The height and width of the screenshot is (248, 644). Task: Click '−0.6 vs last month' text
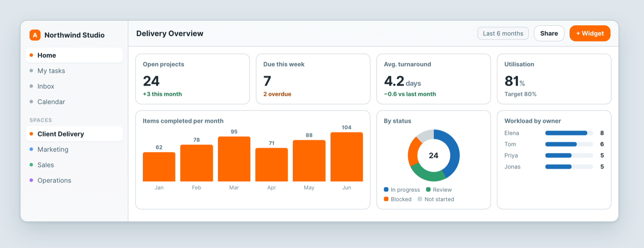point(410,94)
